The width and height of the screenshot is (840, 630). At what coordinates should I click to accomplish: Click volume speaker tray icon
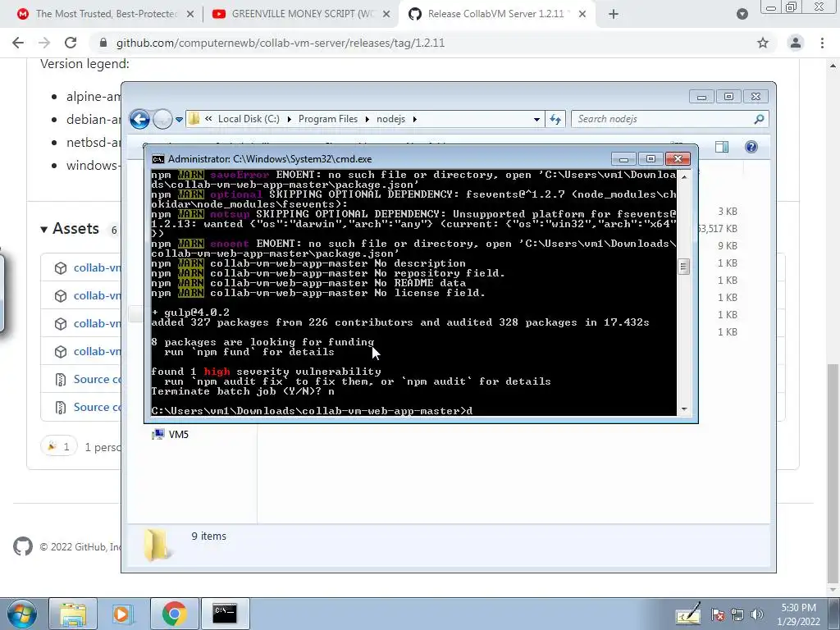coord(756,615)
